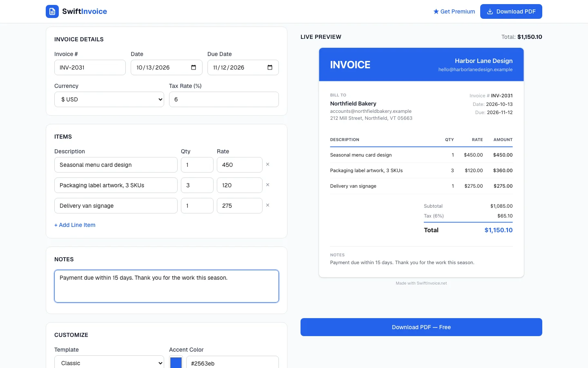588x368 pixels.
Task: Click the preview total $1,150.10 in blue
Action: [499, 230]
